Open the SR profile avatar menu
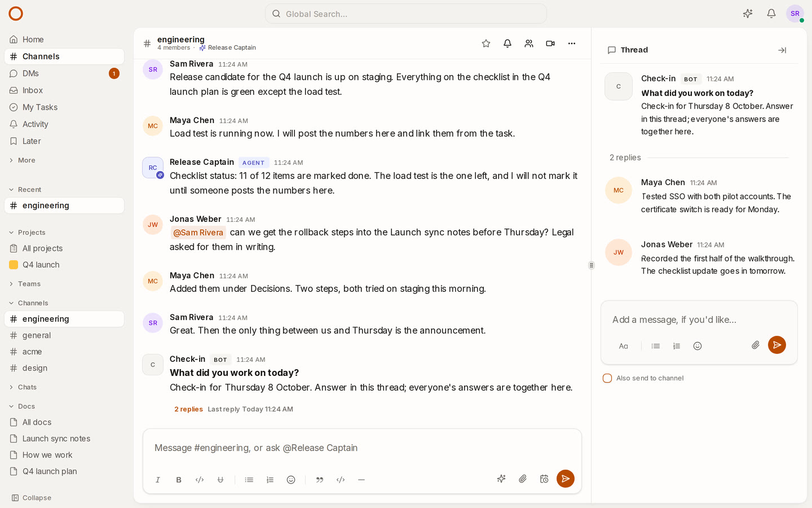 (x=795, y=14)
